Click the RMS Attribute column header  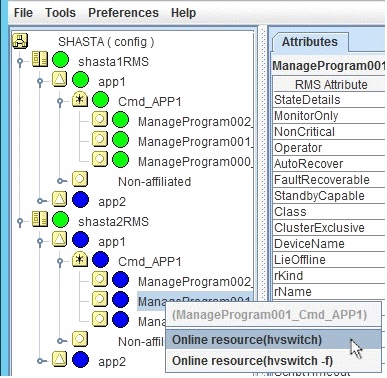pyautogui.click(x=329, y=84)
